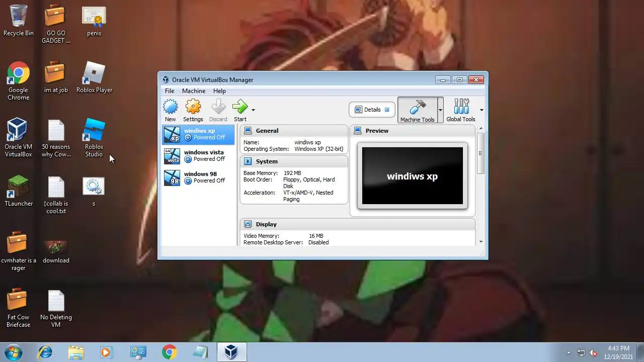The image size is (644, 362).
Task: Select the cvmhater is a rager briefcase
Action: pos(19,251)
